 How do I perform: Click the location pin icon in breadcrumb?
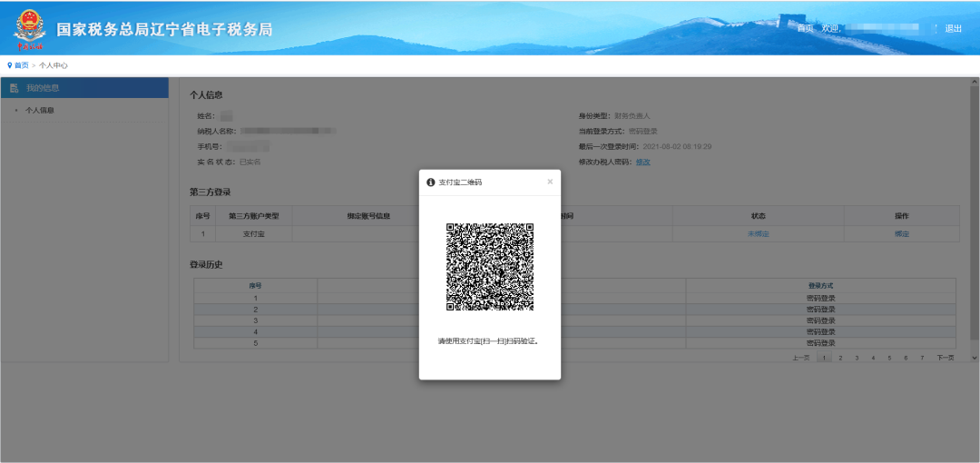[x=9, y=65]
